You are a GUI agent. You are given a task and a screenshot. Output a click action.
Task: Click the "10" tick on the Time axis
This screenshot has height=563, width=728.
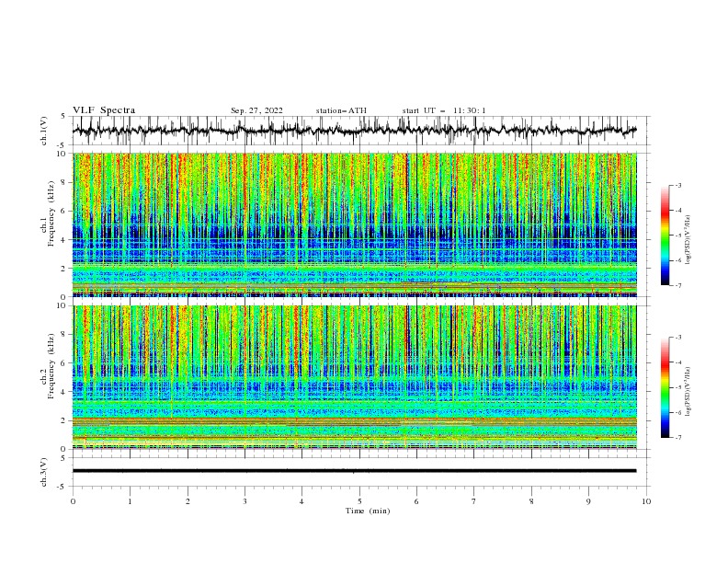(x=646, y=501)
